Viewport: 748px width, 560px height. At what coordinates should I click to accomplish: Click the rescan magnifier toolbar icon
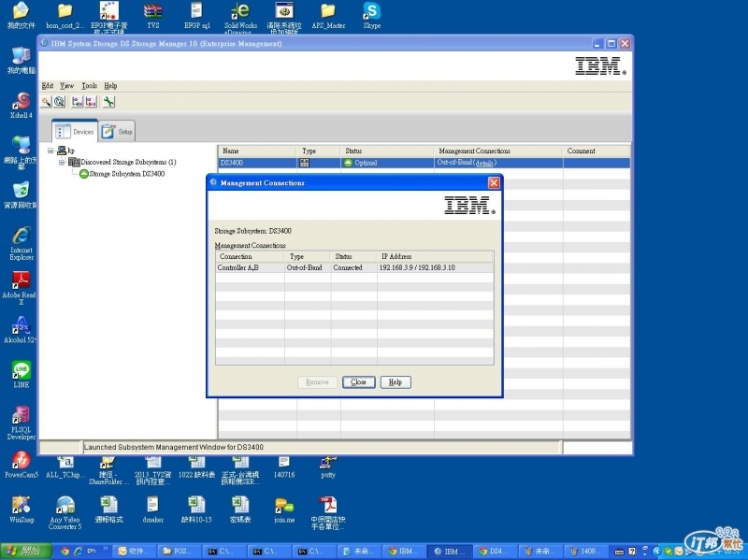[59, 102]
